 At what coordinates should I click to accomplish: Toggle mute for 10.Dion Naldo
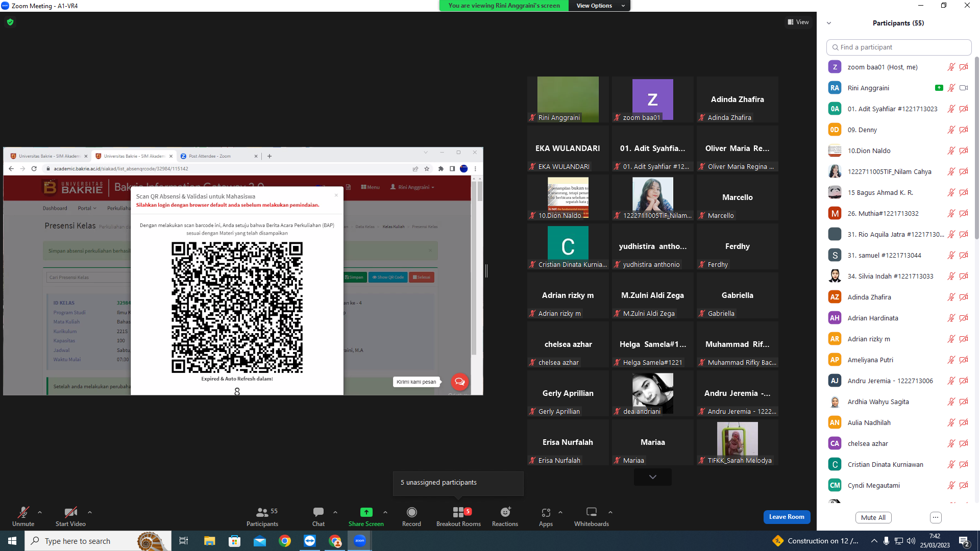pyautogui.click(x=951, y=151)
